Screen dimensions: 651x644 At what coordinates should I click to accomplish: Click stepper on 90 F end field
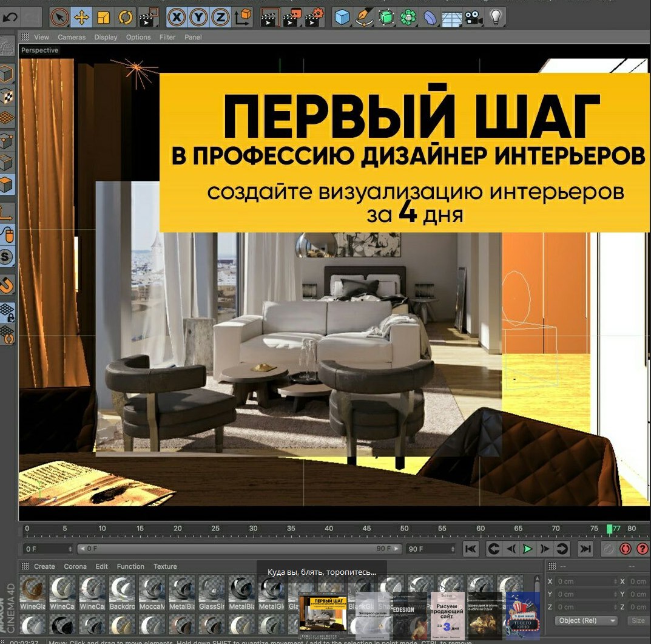tap(453, 549)
